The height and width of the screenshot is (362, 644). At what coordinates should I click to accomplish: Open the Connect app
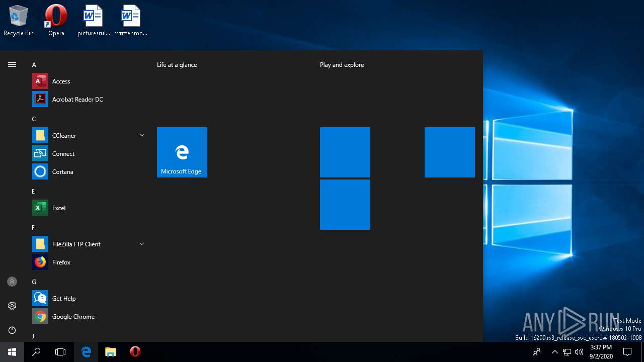(89, 154)
